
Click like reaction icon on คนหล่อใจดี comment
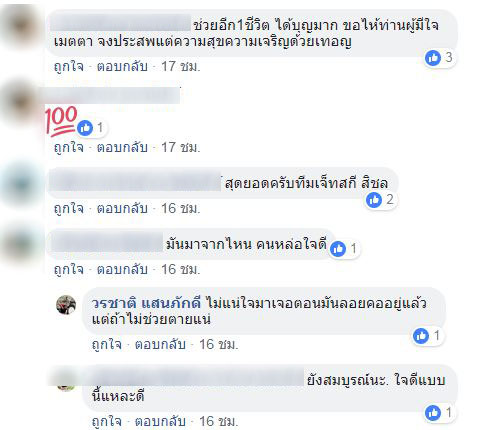pyautogui.click(x=338, y=249)
